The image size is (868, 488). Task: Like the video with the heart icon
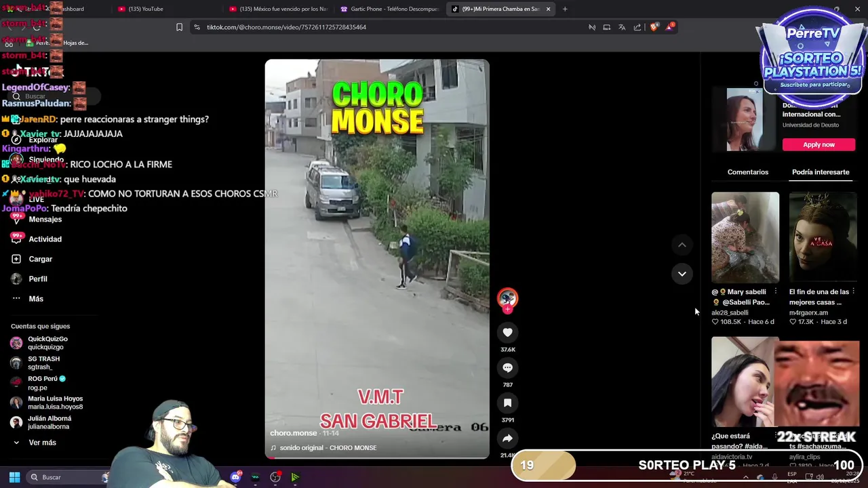[507, 332]
